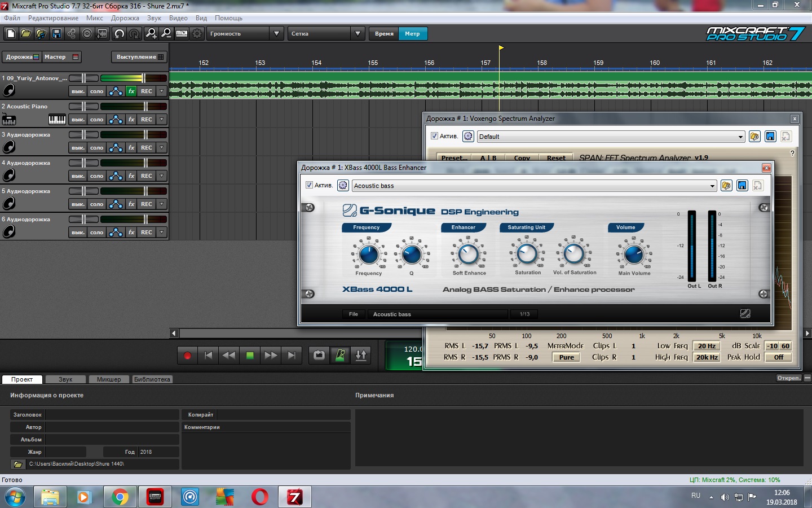This screenshot has height=508, width=812.
Task: Save preset disk icon in Voxengo Spectrum Analyzer
Action: tap(770, 136)
